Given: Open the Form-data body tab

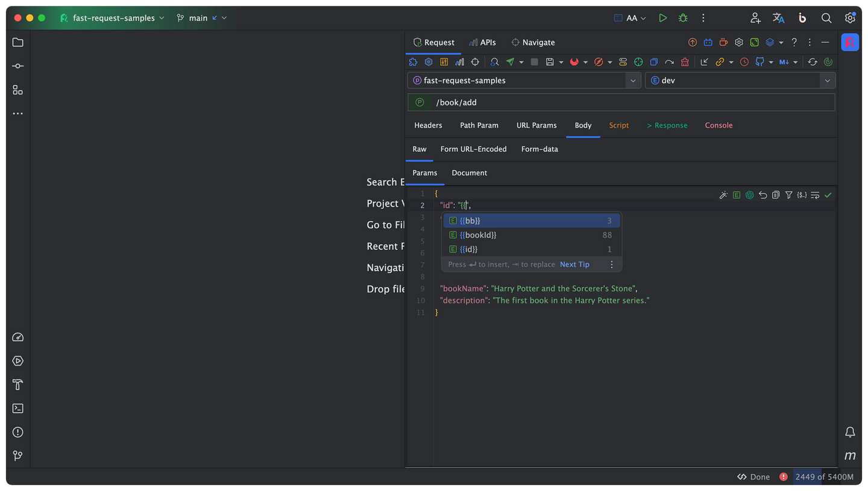Looking at the screenshot, I should (x=539, y=149).
